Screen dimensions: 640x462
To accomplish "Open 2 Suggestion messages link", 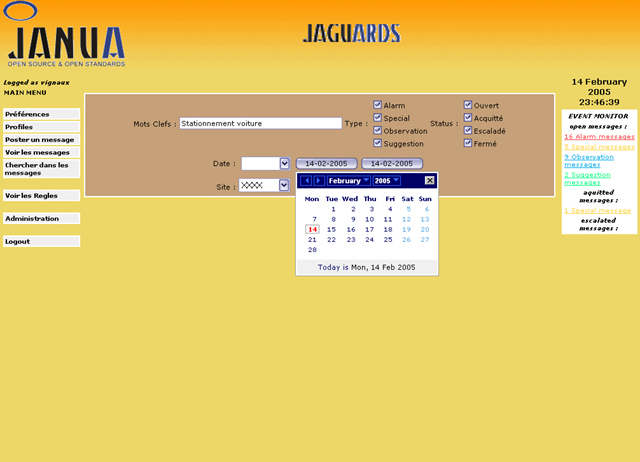I will click(587, 178).
